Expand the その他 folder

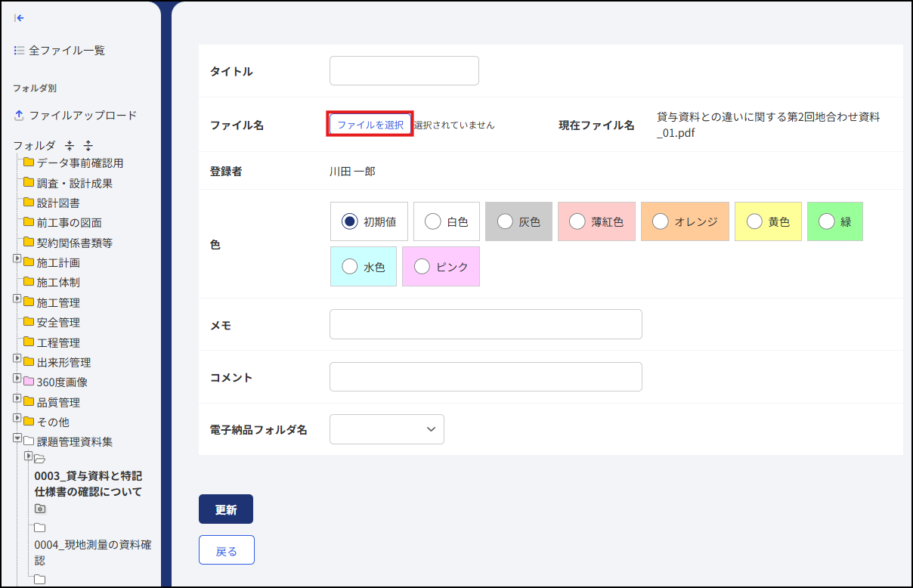click(17, 418)
